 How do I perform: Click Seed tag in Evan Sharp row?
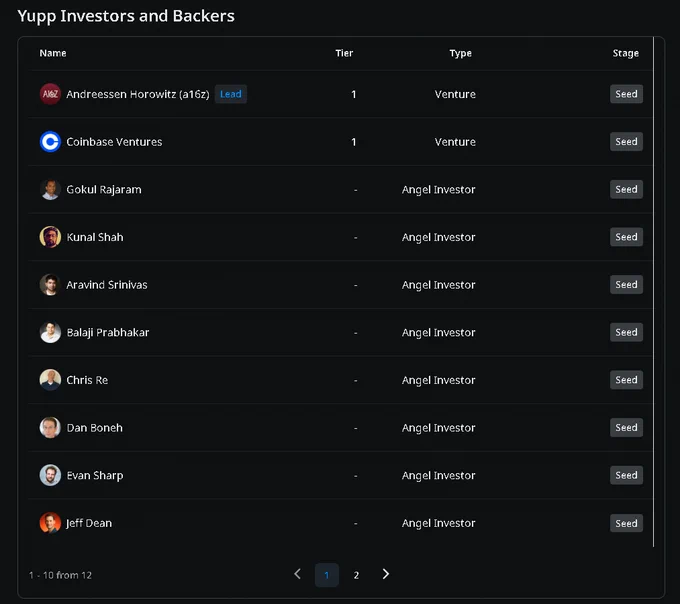pos(626,476)
